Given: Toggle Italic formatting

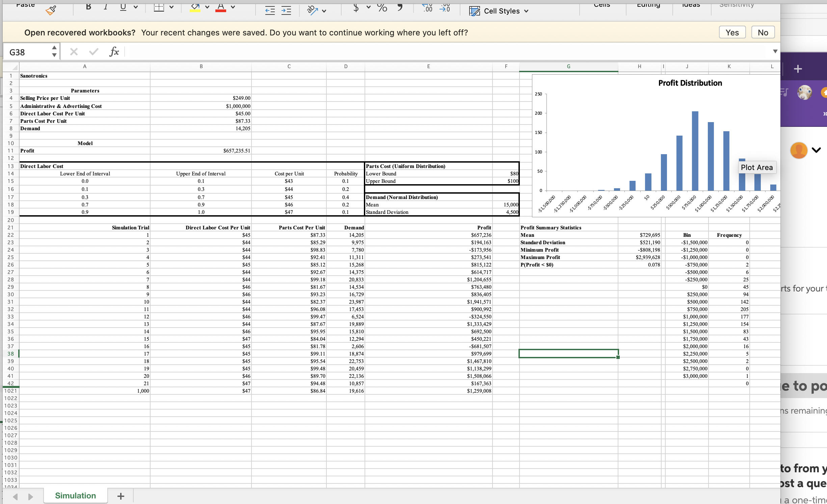Looking at the screenshot, I should click(106, 7).
